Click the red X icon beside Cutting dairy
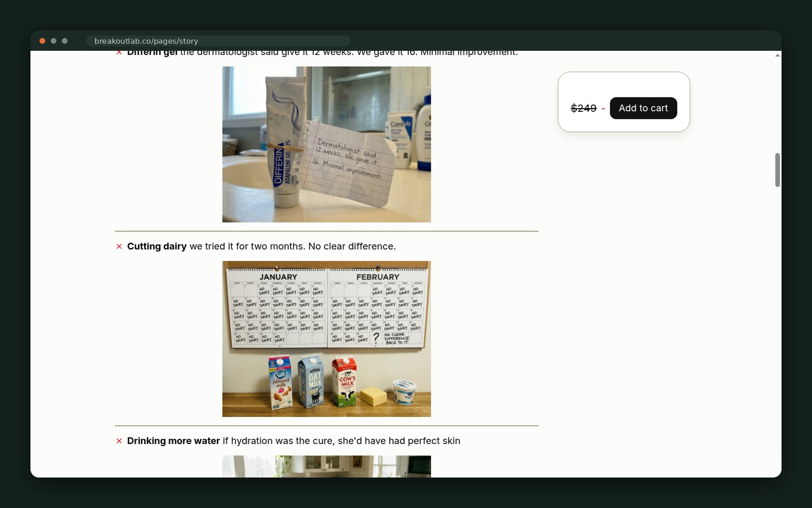 119,246
